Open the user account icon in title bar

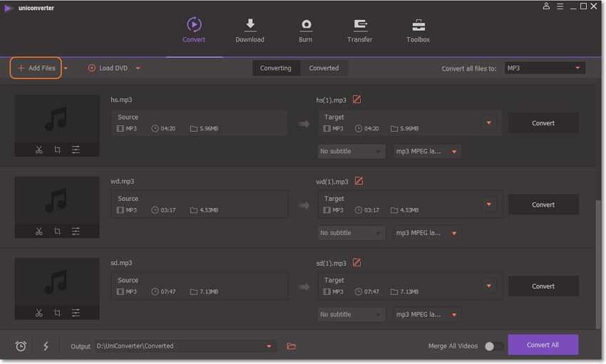point(546,6)
